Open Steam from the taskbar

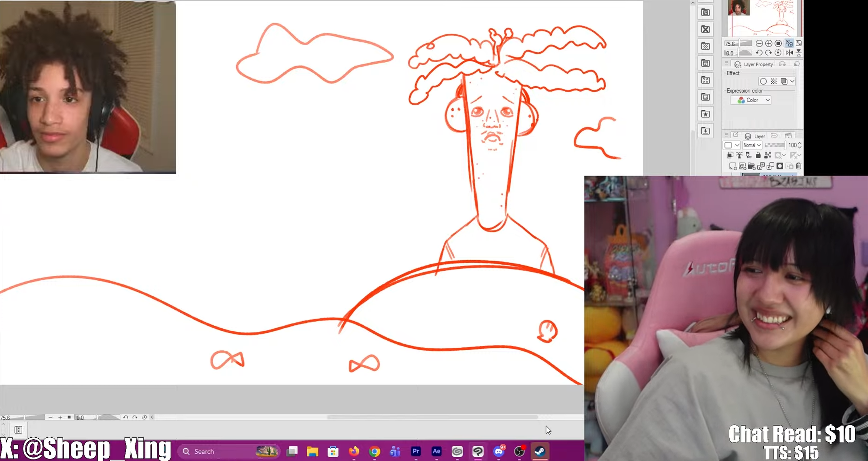[x=540, y=451]
